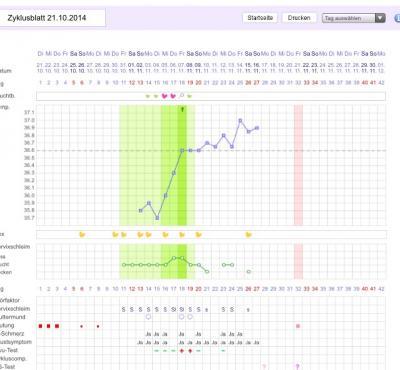400x370 pixels.
Task: Click the yellow marker icon on day 26
Action: tap(248, 235)
